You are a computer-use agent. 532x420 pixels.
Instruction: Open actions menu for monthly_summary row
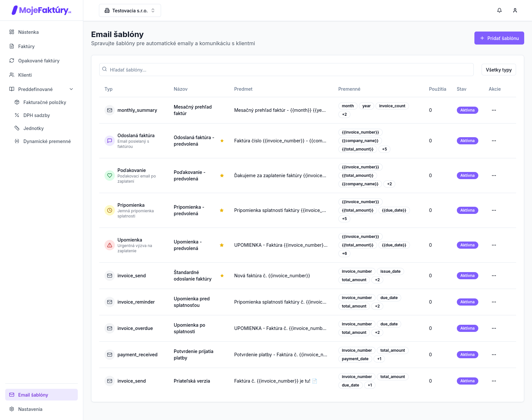tap(494, 110)
